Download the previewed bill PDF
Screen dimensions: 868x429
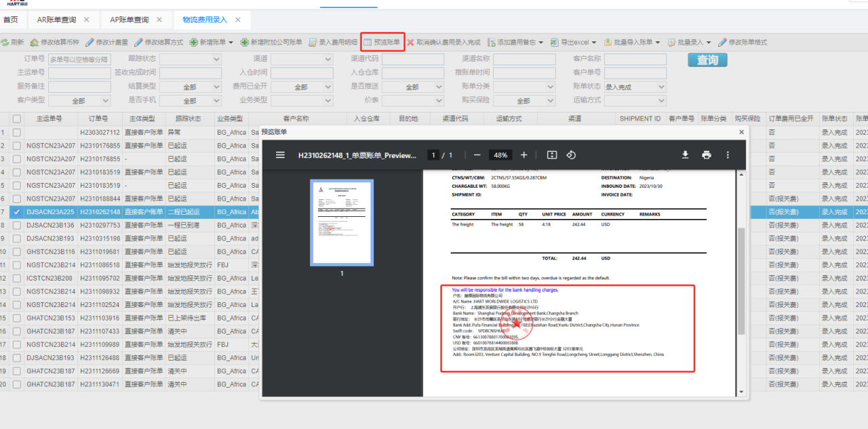tap(685, 155)
